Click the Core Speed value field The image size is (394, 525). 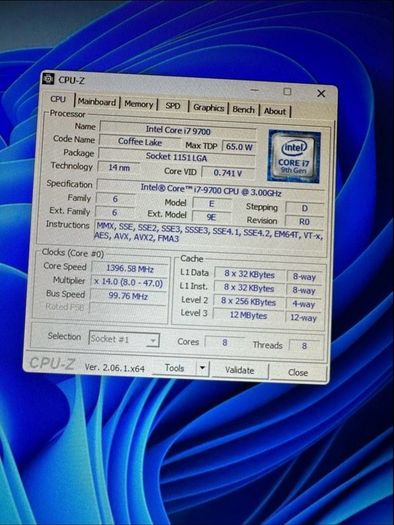tap(130, 269)
